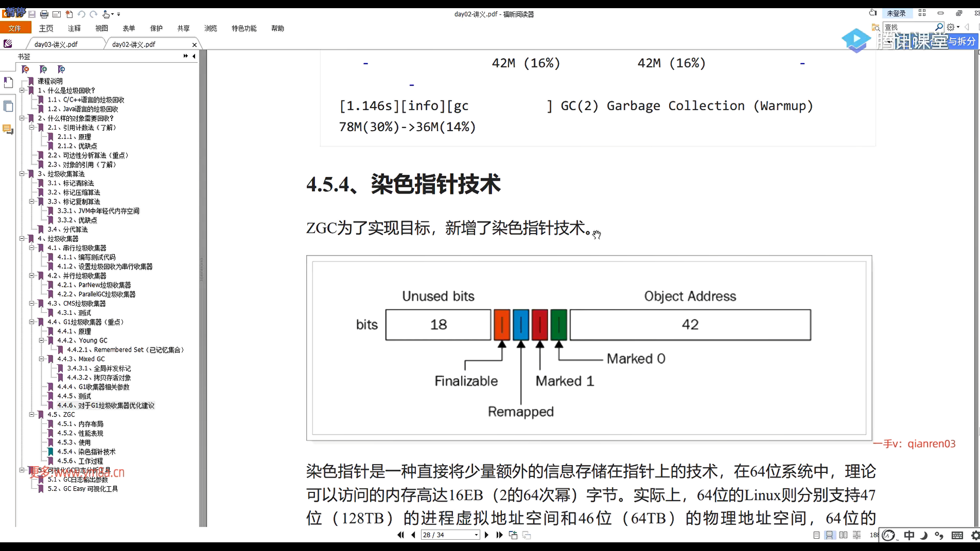The height and width of the screenshot is (551, 980).
Task: Collapse the 4.4 G1垃圾收集器 bookmark node
Action: click(x=32, y=322)
